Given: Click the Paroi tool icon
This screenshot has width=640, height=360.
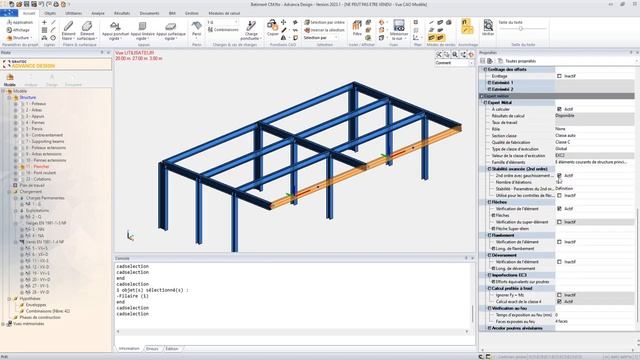Looking at the screenshot, I should point(197,26).
